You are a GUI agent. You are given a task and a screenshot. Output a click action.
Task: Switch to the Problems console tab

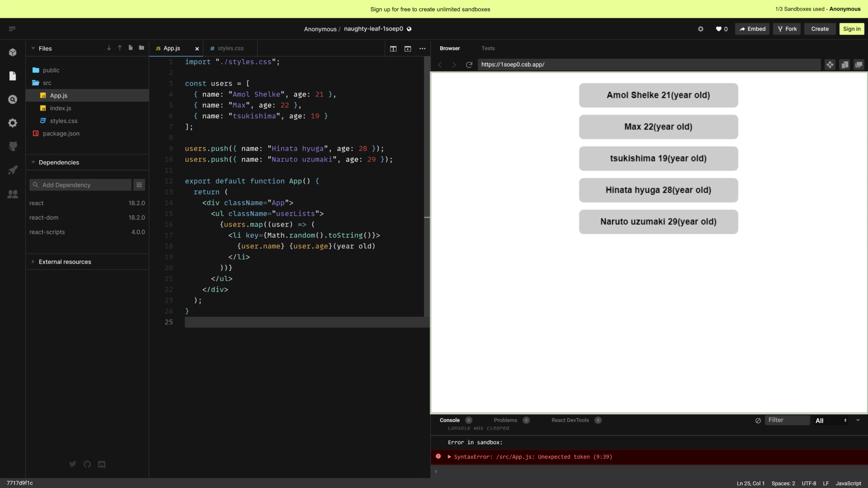coord(505,420)
